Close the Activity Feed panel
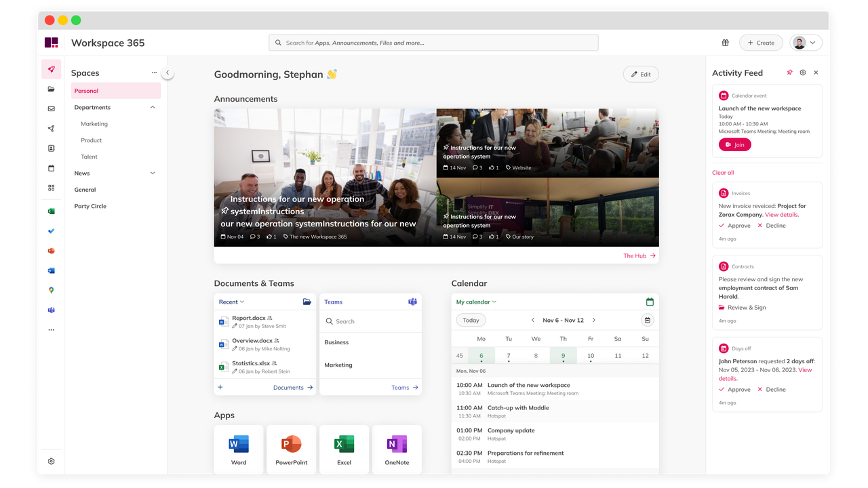This screenshot has height=488, width=868. click(x=816, y=73)
